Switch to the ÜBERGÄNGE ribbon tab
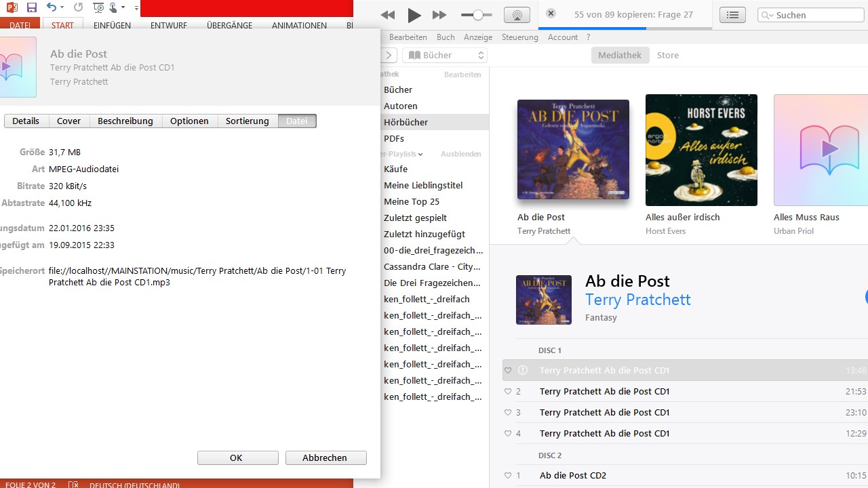Image resolution: width=868 pixels, height=488 pixels. pyautogui.click(x=229, y=25)
